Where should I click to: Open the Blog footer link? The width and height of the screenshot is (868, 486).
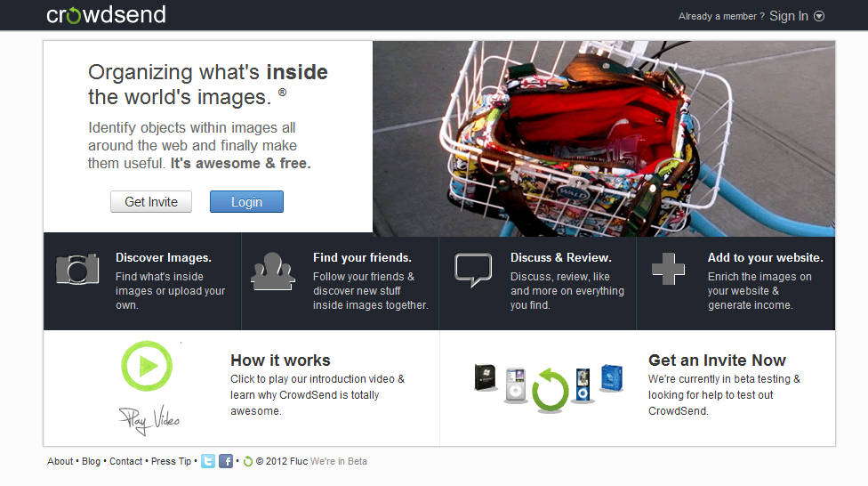point(91,461)
